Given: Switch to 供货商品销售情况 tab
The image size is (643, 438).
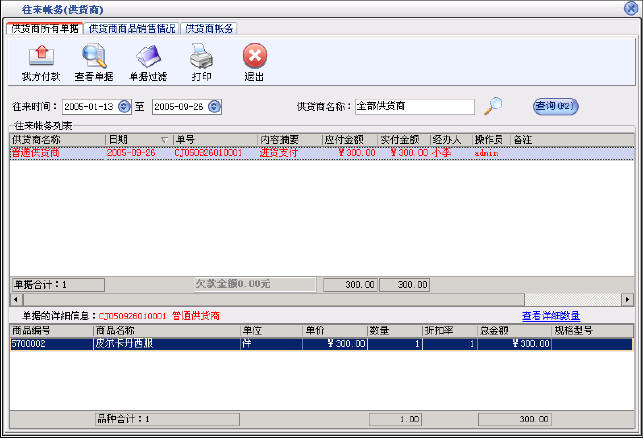Looking at the screenshot, I should pyautogui.click(x=131, y=28).
